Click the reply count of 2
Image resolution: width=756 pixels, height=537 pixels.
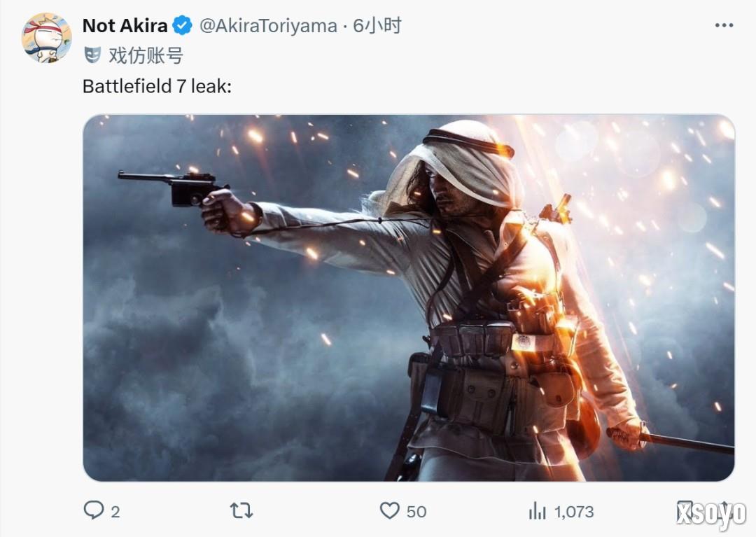115,512
